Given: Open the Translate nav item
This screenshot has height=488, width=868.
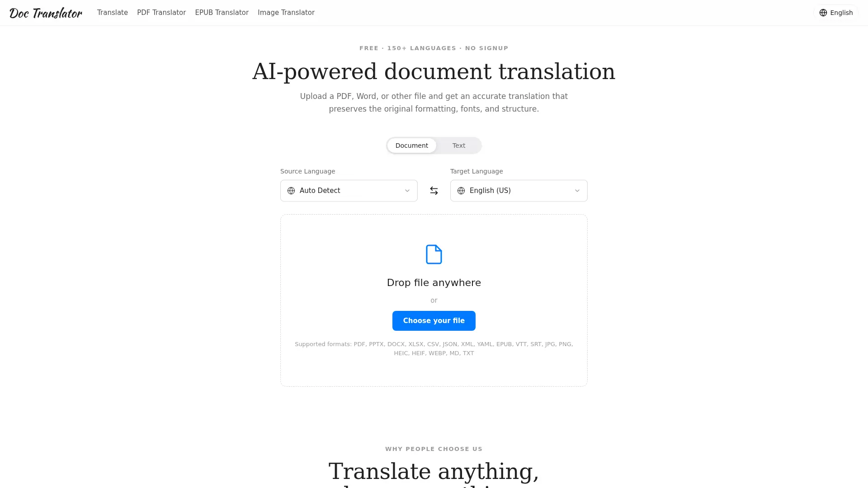Looking at the screenshot, I should tap(113, 13).
